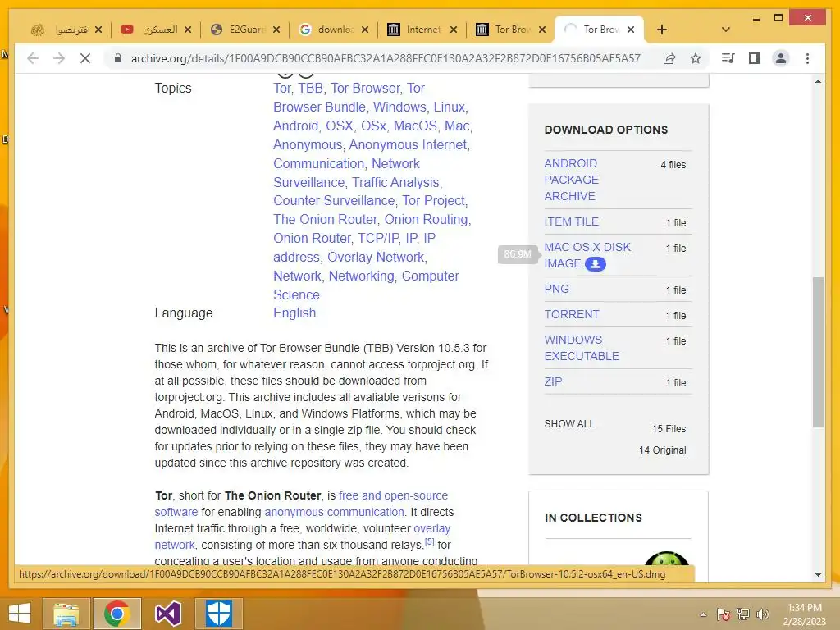This screenshot has height=630, width=840.
Task: Click the 'TBB' topic link
Action: (x=310, y=88)
